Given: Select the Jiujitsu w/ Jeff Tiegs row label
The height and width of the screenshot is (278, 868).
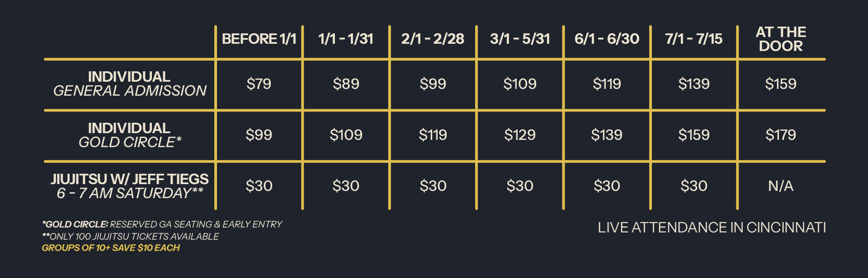Looking at the screenshot, I should click(x=129, y=186).
